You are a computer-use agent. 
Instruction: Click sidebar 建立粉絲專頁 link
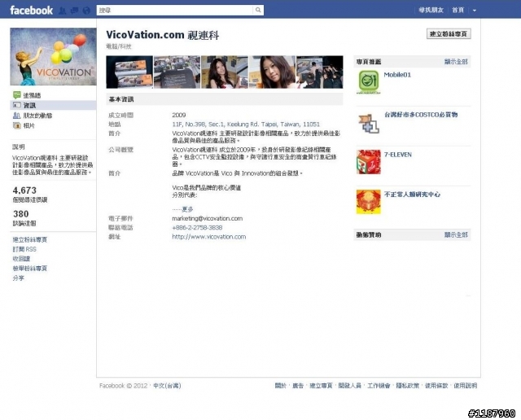coord(30,239)
